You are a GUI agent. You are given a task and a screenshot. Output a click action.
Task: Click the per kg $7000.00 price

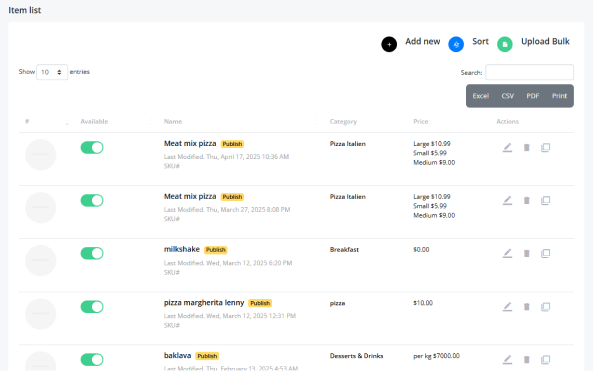click(x=436, y=356)
